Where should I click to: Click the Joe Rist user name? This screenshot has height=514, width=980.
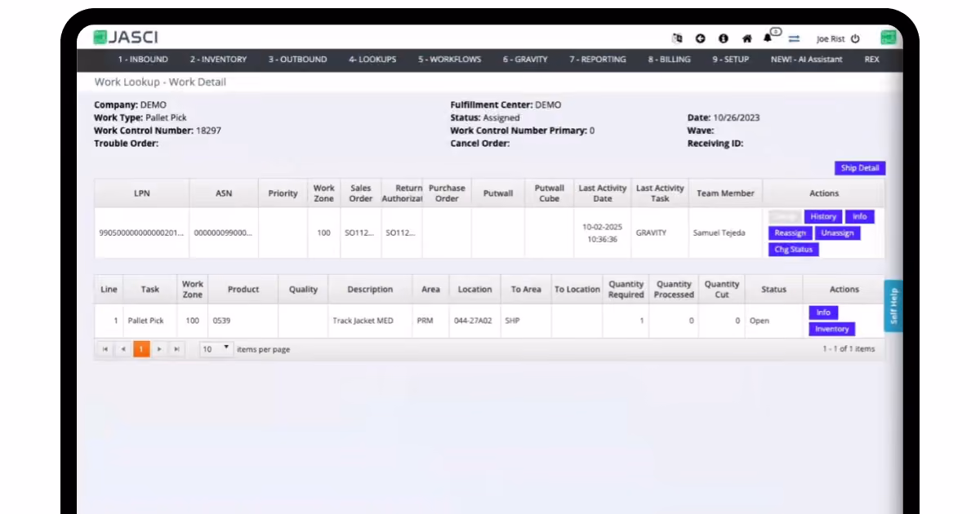[831, 38]
